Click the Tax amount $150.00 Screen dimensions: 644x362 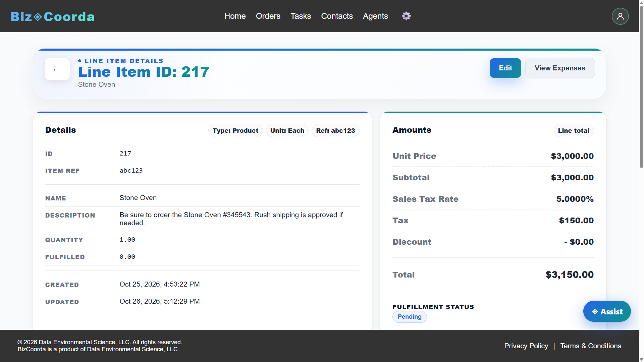click(x=576, y=220)
